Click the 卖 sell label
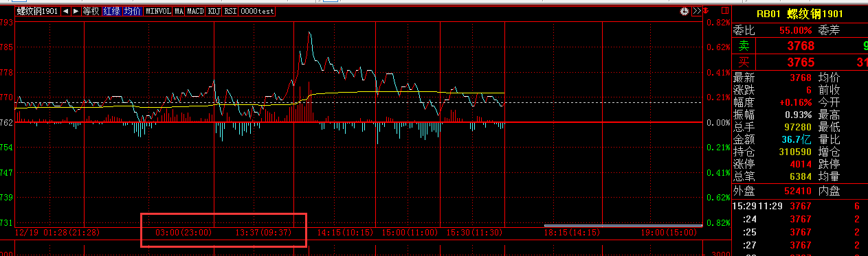Viewport: 868px width, 256px height. point(744,46)
